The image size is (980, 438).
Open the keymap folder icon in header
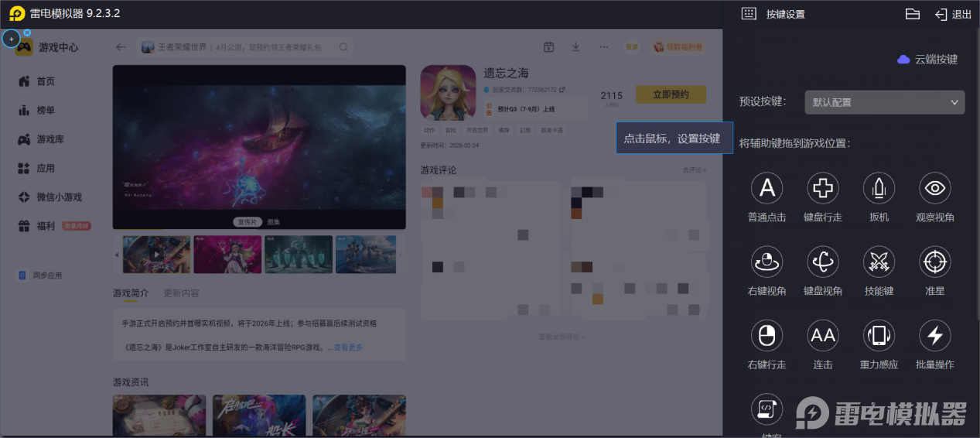(913, 14)
